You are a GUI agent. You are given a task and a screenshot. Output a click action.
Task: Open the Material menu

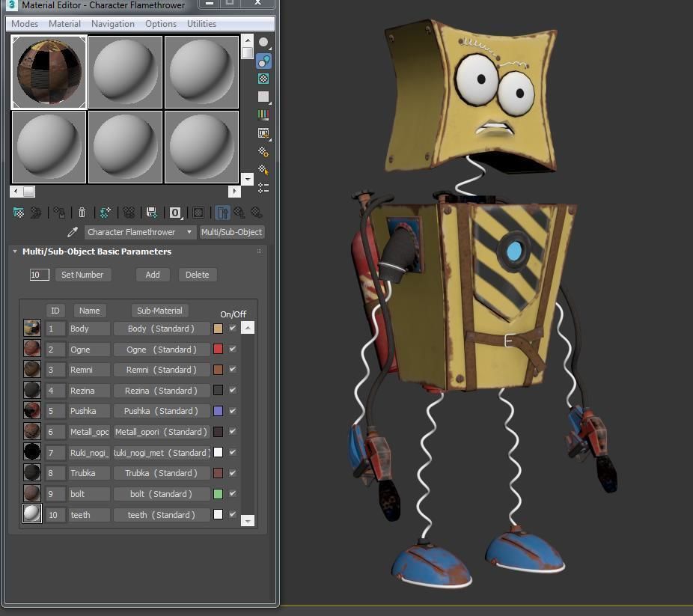tap(64, 24)
